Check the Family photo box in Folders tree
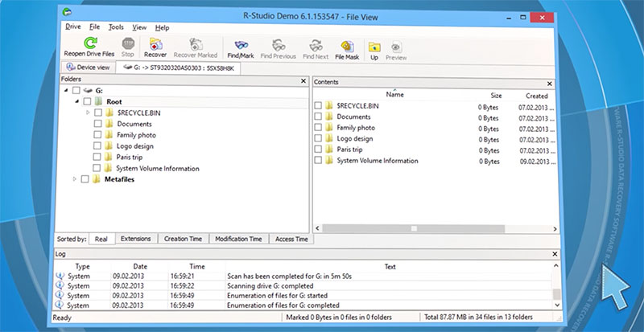This screenshot has width=644, height=332. [98, 135]
